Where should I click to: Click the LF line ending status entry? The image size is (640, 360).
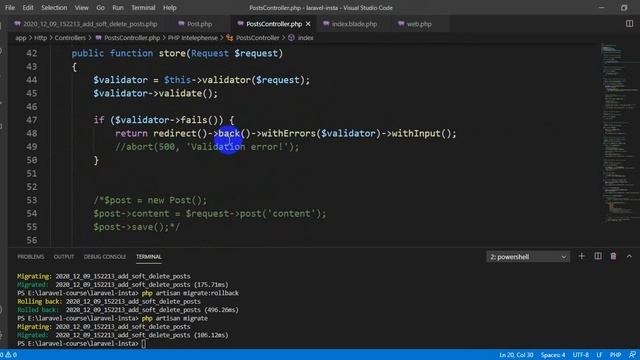coord(599,355)
